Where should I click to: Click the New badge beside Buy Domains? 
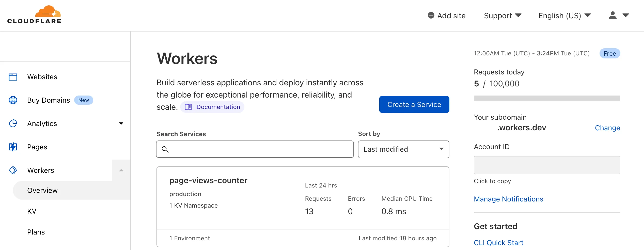[x=84, y=100]
